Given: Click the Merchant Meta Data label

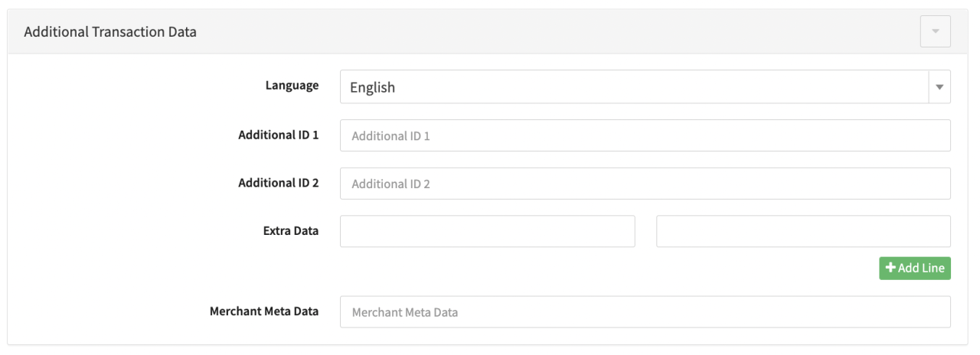Looking at the screenshot, I should pos(264,311).
